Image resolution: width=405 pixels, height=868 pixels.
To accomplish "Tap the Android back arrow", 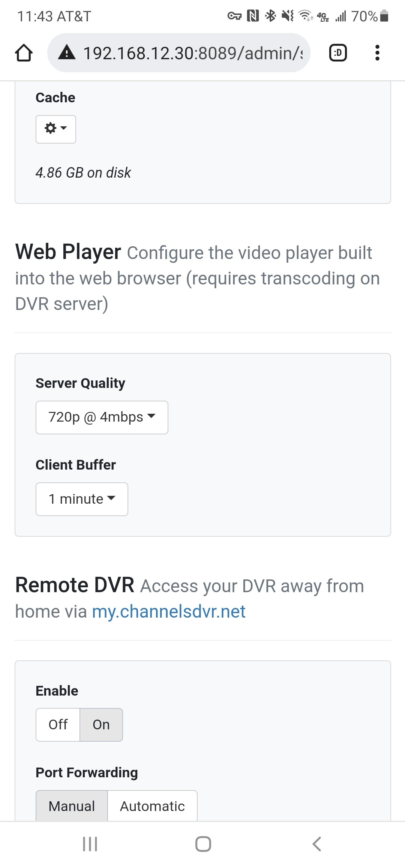I will coord(316,844).
